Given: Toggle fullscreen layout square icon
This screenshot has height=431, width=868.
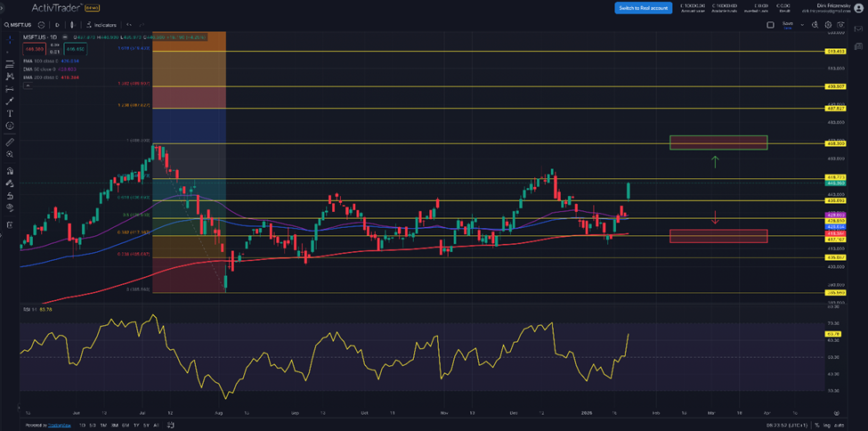Looking at the screenshot, I should point(770,25).
